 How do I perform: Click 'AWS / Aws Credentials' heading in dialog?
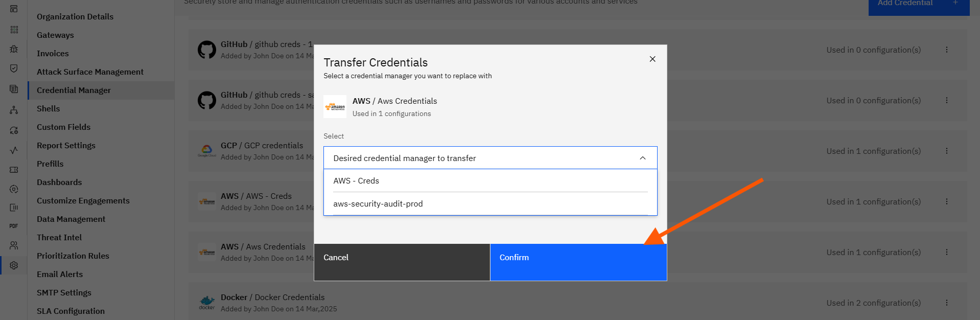pos(394,101)
